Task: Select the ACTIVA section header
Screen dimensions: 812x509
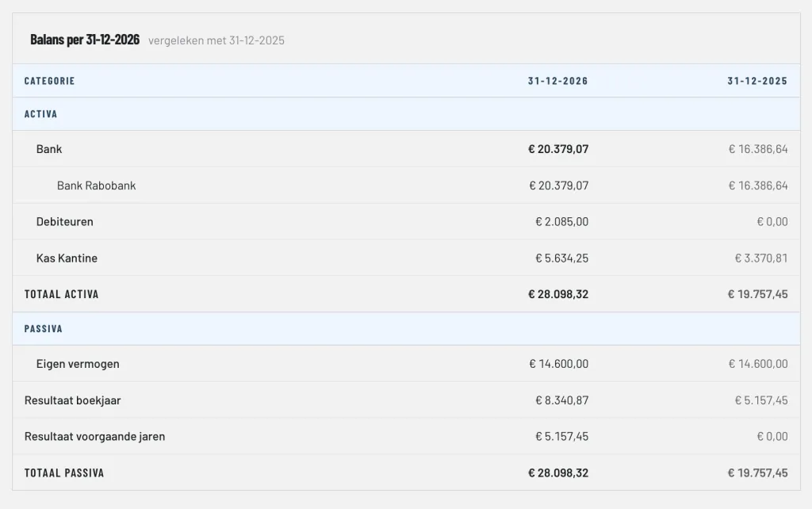Action: point(41,114)
